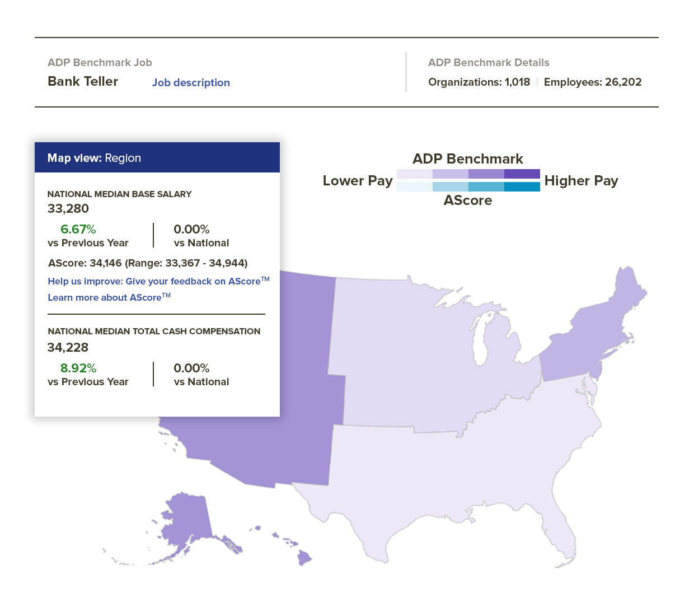The height and width of the screenshot is (616, 694).
Task: Click the lightest AScore legend swatch
Action: click(x=415, y=186)
